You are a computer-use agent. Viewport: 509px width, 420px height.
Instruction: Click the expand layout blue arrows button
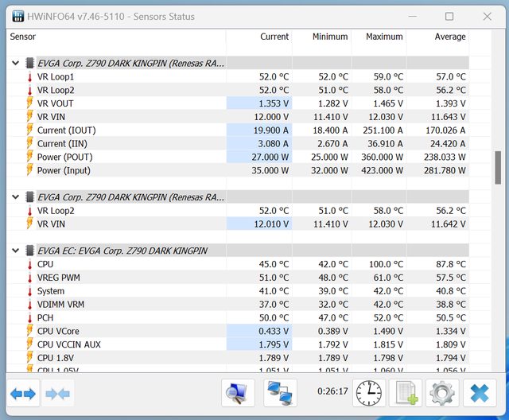[23, 393]
